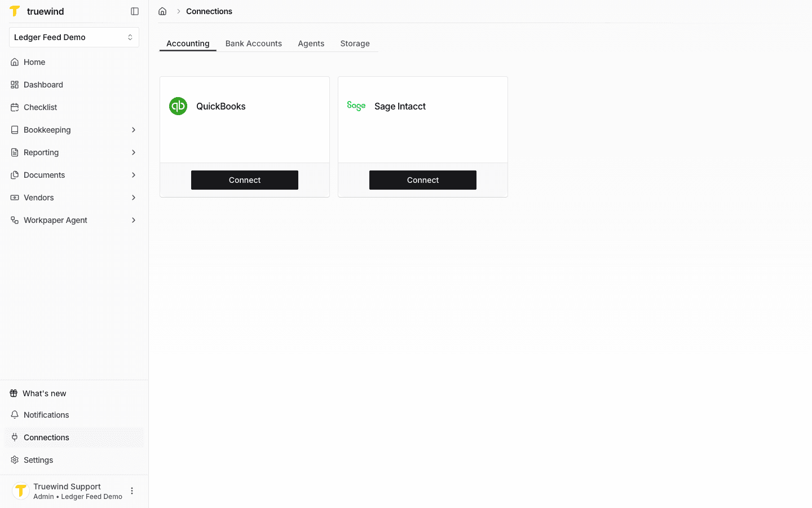Open the Home icon in the sidebar
The height and width of the screenshot is (508, 812).
pos(14,62)
